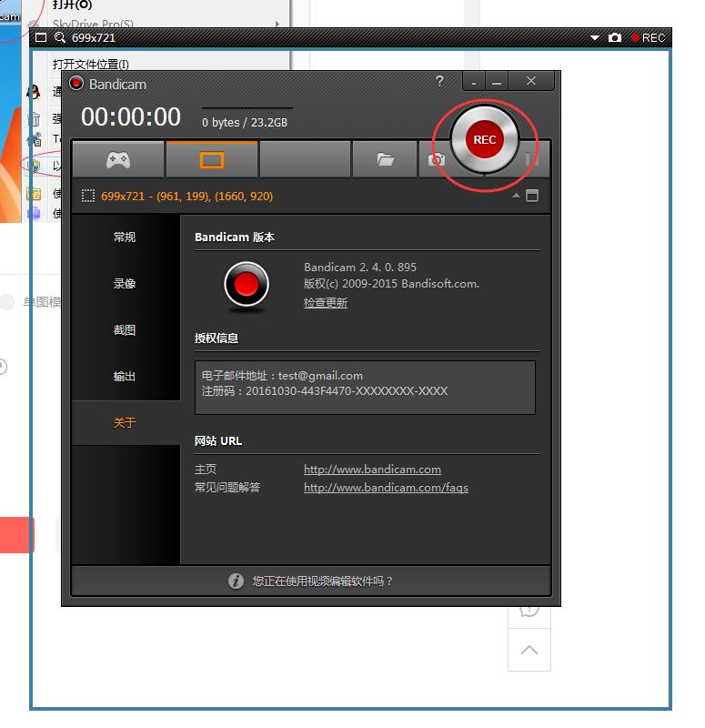This screenshot has width=705, height=728.
Task: Click the camera screenshot icon in Bandicam toolbar
Action: pos(436,160)
